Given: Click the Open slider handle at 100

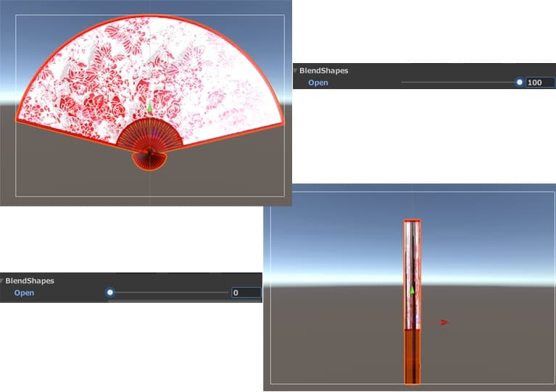Looking at the screenshot, I should [520, 82].
